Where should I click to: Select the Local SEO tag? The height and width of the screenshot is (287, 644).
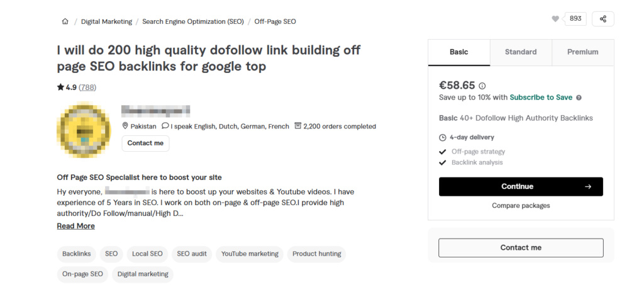point(147,254)
